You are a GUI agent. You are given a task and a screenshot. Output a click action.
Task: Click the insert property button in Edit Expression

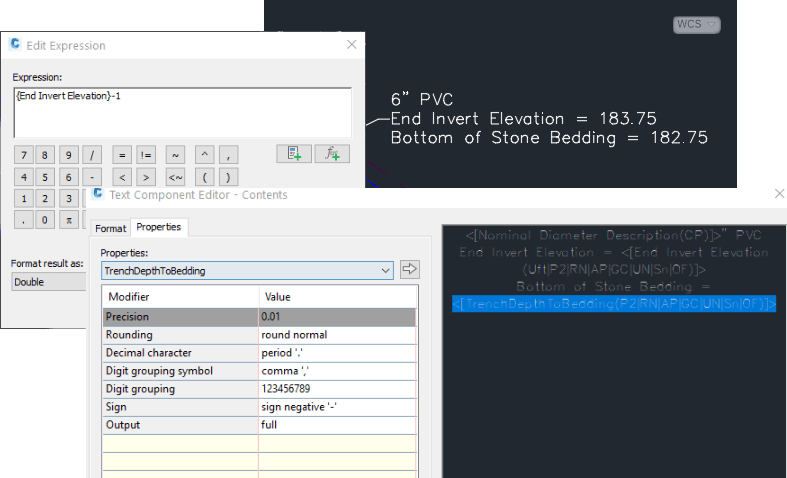coord(294,154)
